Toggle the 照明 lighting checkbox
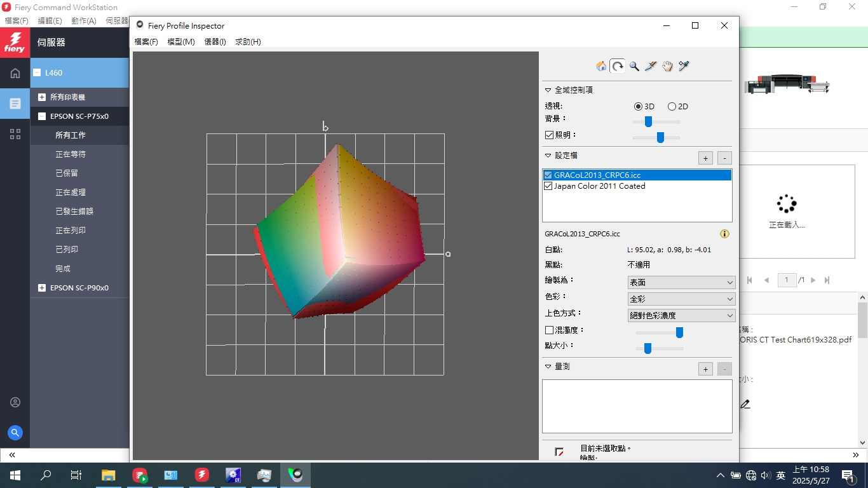 click(x=550, y=135)
